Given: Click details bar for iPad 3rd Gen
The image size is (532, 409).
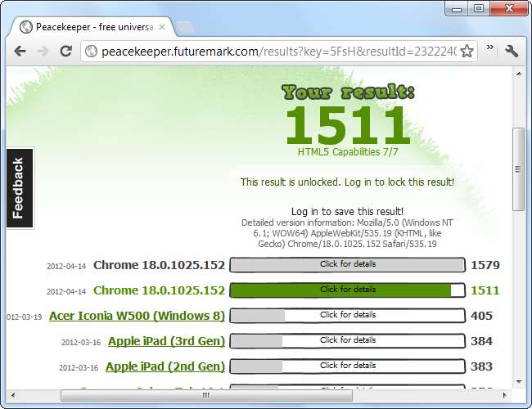Looking at the screenshot, I should [x=347, y=341].
